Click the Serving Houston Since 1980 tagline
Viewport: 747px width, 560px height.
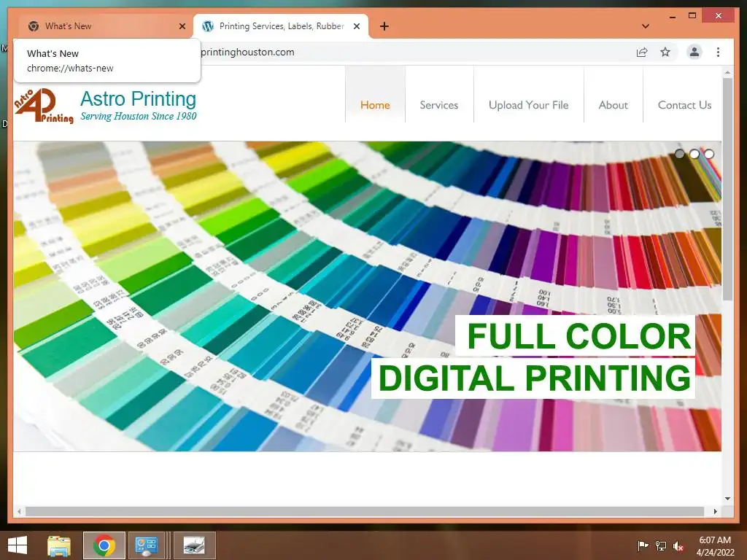coord(138,116)
